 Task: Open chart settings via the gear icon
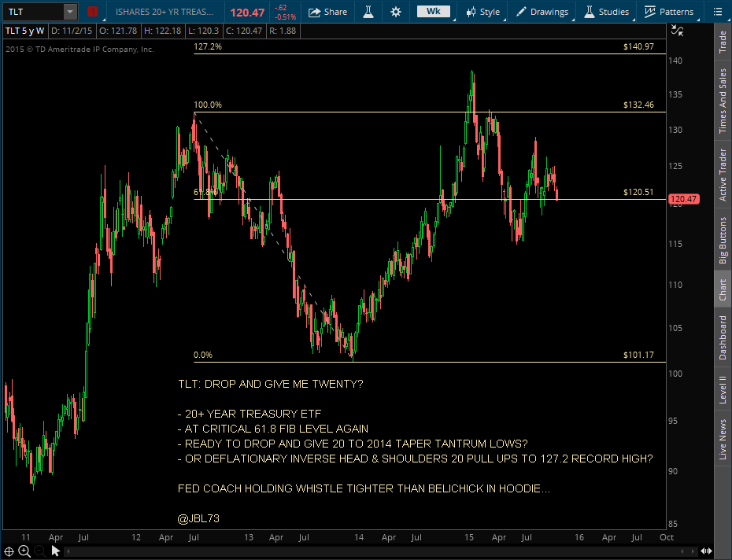(x=395, y=11)
